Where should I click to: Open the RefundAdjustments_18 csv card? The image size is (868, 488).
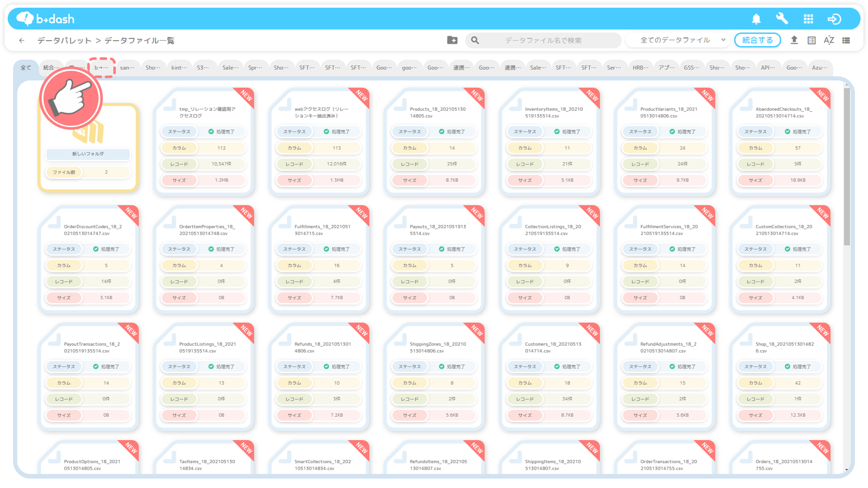pyautogui.click(x=665, y=377)
